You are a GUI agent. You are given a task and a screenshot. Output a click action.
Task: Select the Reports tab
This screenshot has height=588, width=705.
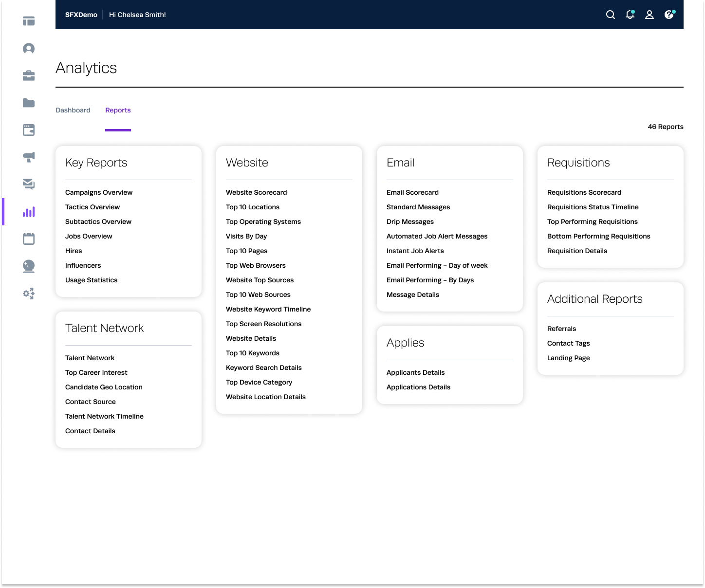(118, 110)
